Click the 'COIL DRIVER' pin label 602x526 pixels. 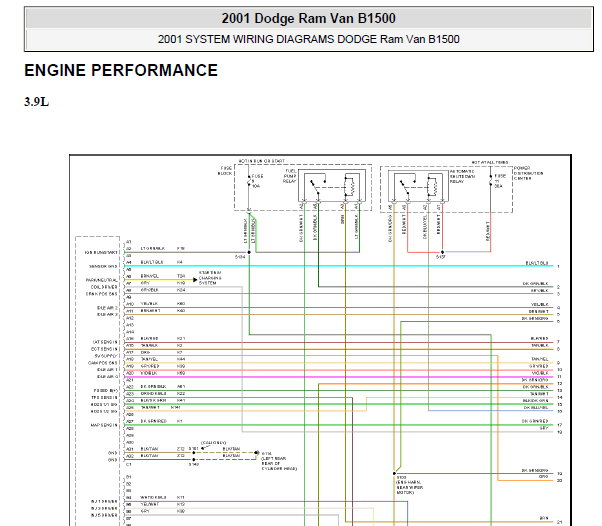[x=104, y=287]
